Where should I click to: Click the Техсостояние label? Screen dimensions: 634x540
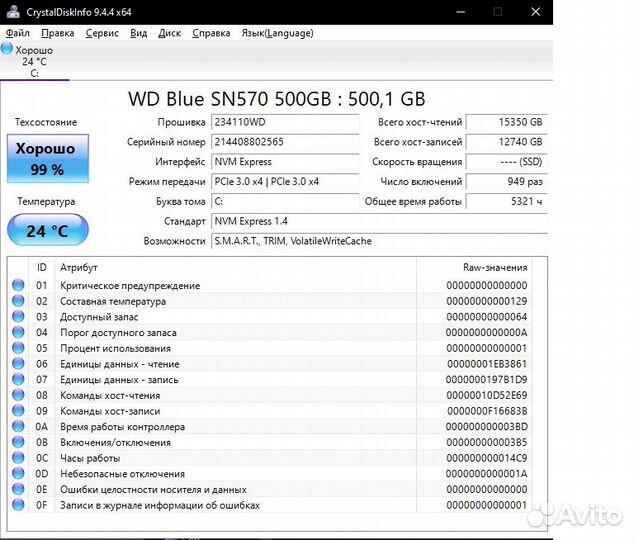[46, 122]
